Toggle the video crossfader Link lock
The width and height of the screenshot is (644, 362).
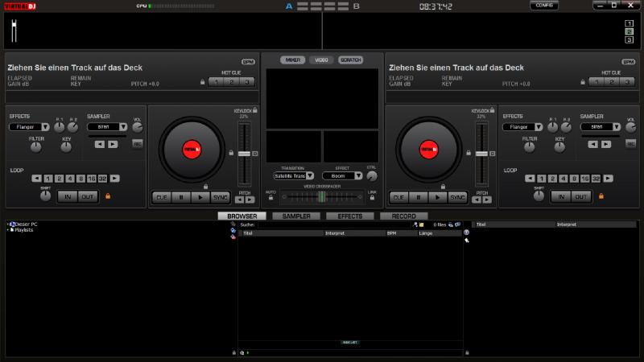point(372,197)
